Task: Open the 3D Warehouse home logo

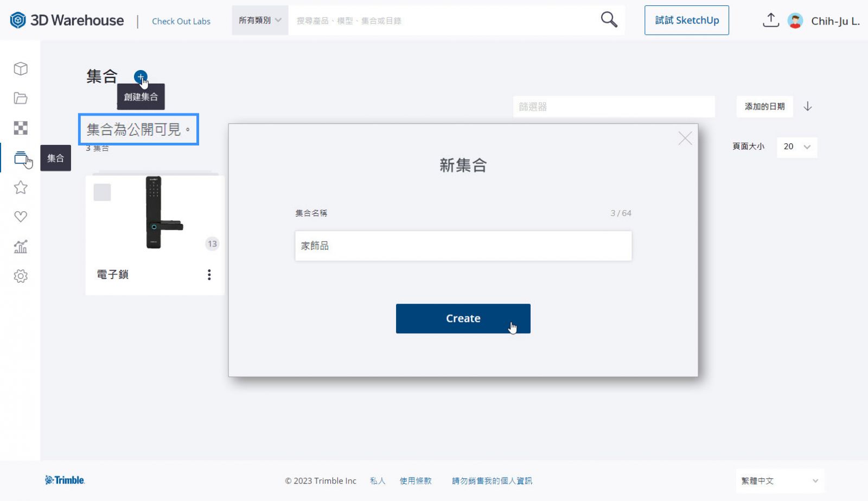Action: coord(67,21)
